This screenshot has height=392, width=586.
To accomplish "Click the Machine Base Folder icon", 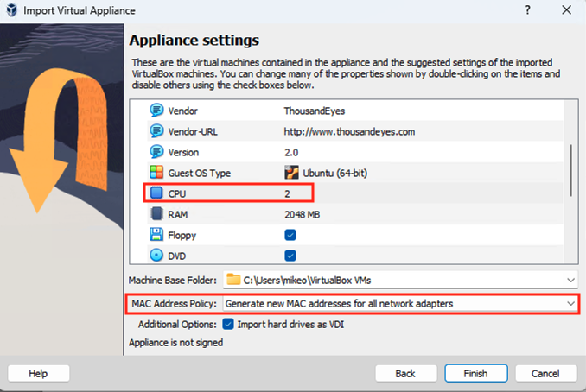I will click(x=233, y=279).
